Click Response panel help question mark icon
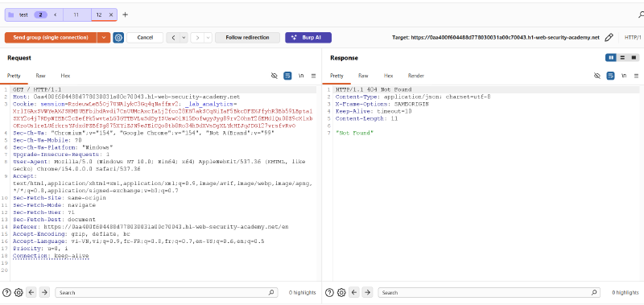 pyautogui.click(x=329, y=293)
